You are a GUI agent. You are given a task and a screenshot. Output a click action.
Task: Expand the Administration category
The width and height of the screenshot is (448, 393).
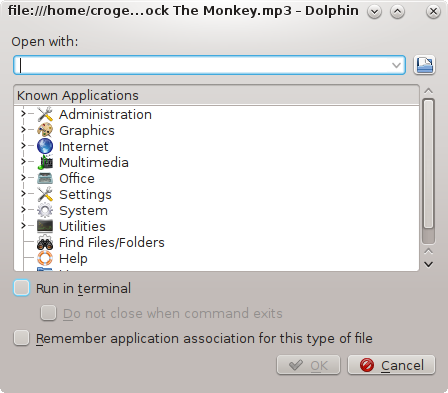click(x=23, y=114)
